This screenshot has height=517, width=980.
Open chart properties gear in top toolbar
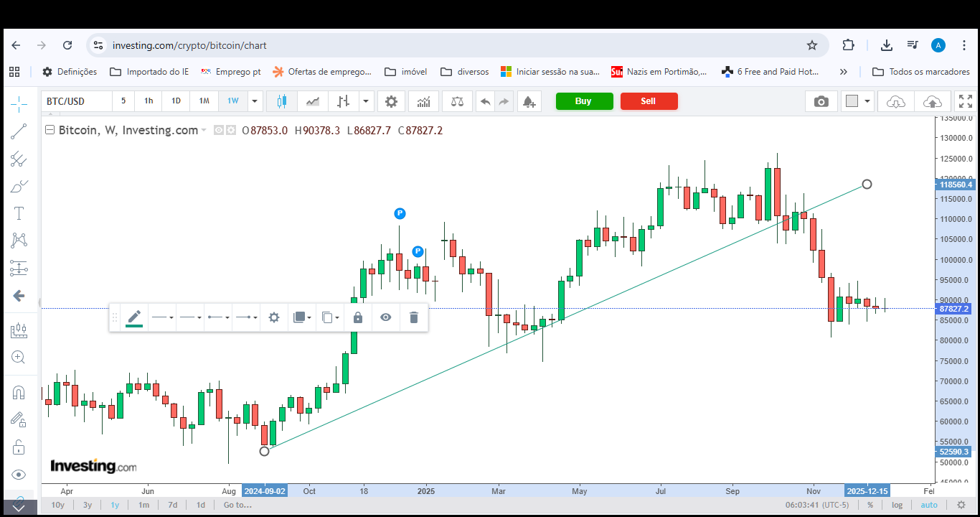click(x=391, y=101)
